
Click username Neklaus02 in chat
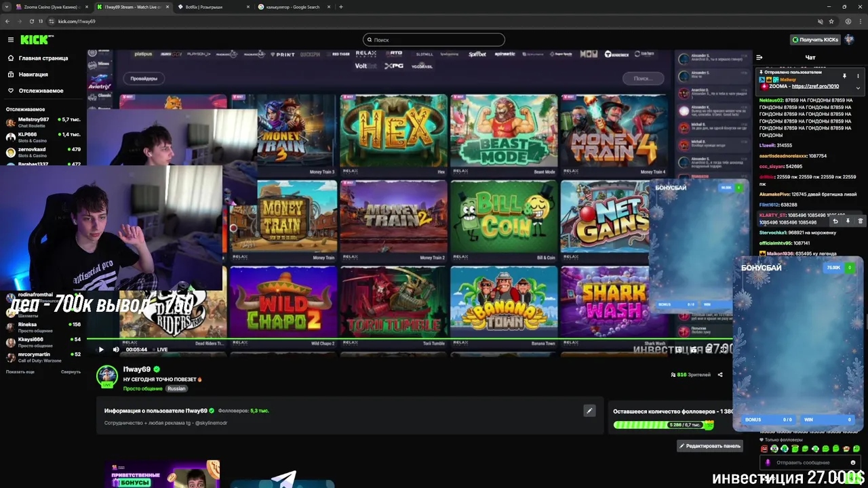click(771, 100)
